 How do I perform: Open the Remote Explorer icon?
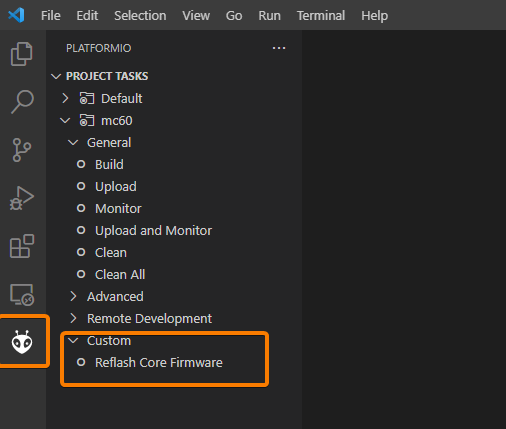pos(22,295)
